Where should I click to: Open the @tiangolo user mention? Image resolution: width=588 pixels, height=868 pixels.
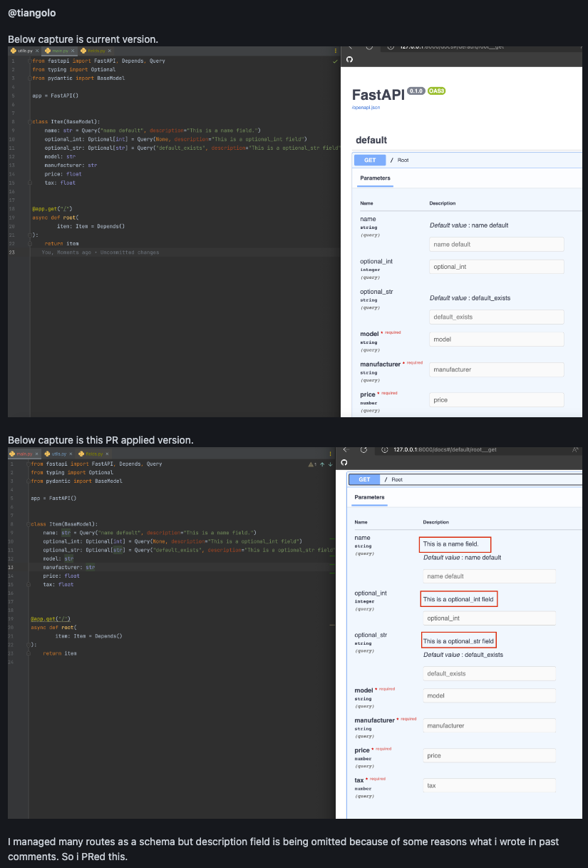coord(32,13)
